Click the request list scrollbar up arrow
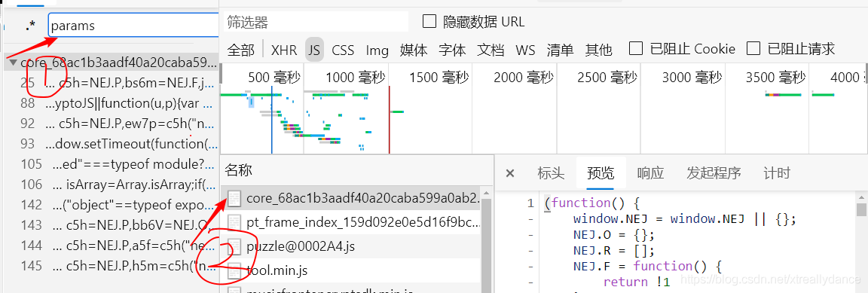The width and height of the screenshot is (868, 293). (487, 194)
